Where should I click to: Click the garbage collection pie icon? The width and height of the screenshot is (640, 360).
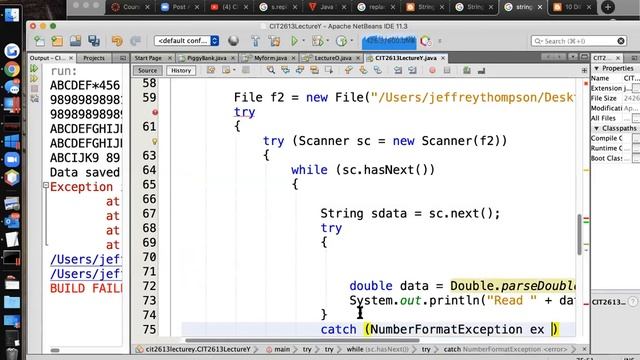tap(426, 41)
